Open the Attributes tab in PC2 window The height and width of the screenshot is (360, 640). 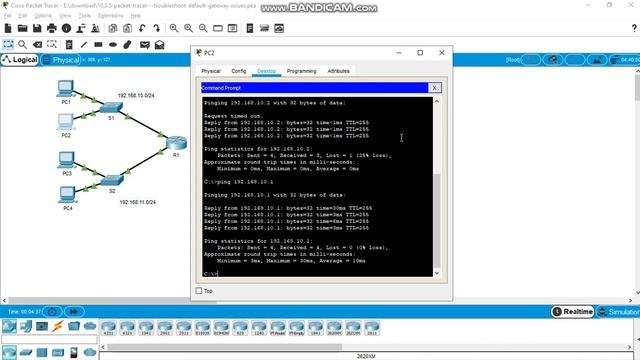tap(338, 71)
